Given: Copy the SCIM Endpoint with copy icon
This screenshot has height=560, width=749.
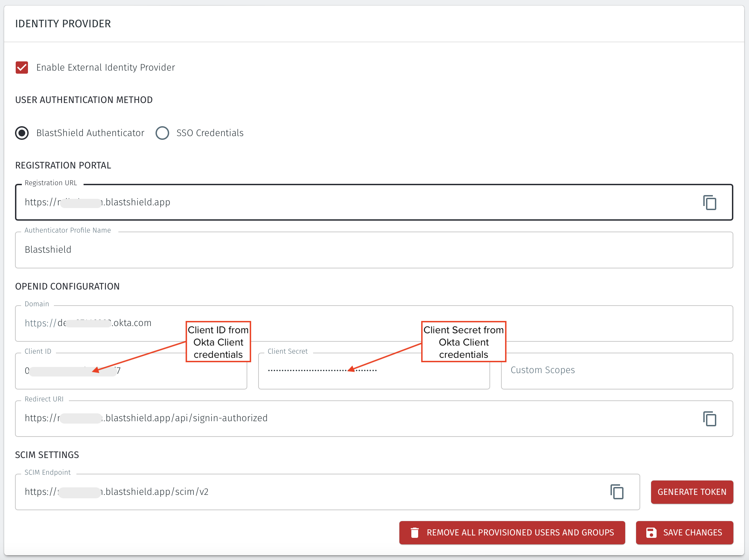Looking at the screenshot, I should coord(617,492).
